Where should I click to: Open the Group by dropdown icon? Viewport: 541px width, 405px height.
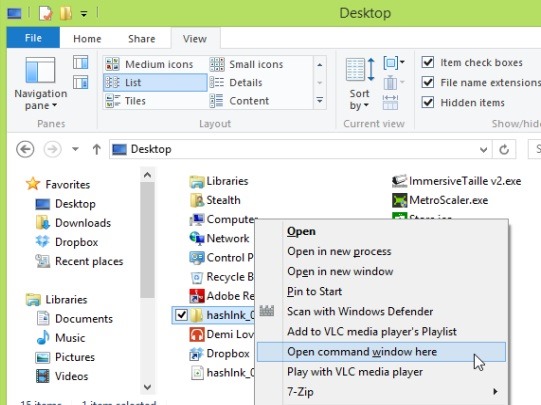(x=394, y=63)
